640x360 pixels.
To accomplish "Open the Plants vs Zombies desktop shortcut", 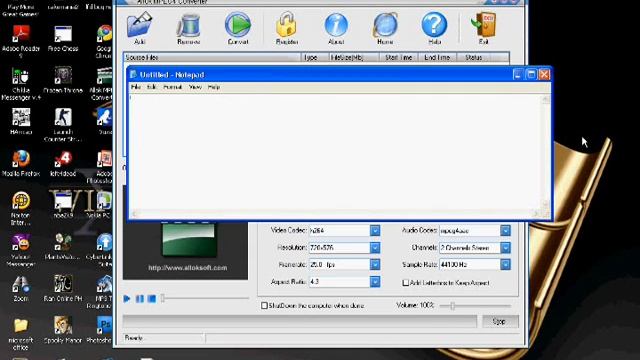I will click(x=63, y=247).
